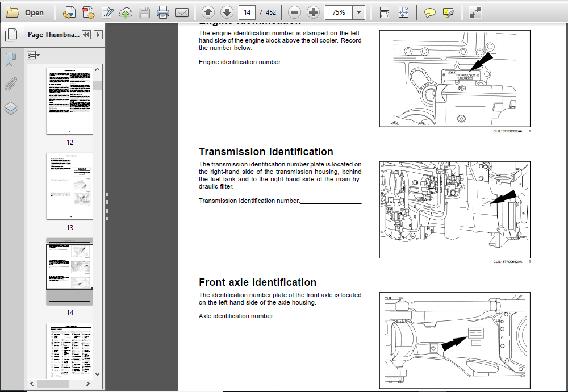The image size is (568, 392).
Task: Click thumbnail horizontal scrollbar thumb
Action: pyautogui.click(x=53, y=383)
